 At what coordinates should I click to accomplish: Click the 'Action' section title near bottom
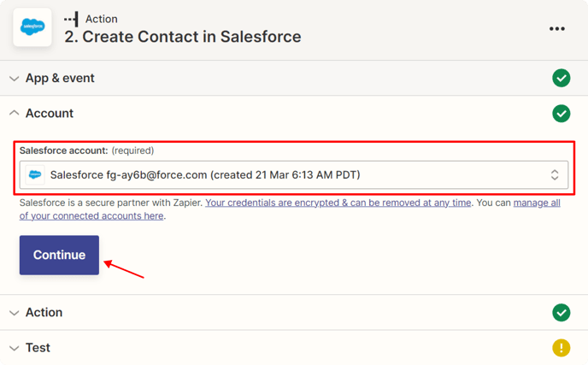click(44, 313)
